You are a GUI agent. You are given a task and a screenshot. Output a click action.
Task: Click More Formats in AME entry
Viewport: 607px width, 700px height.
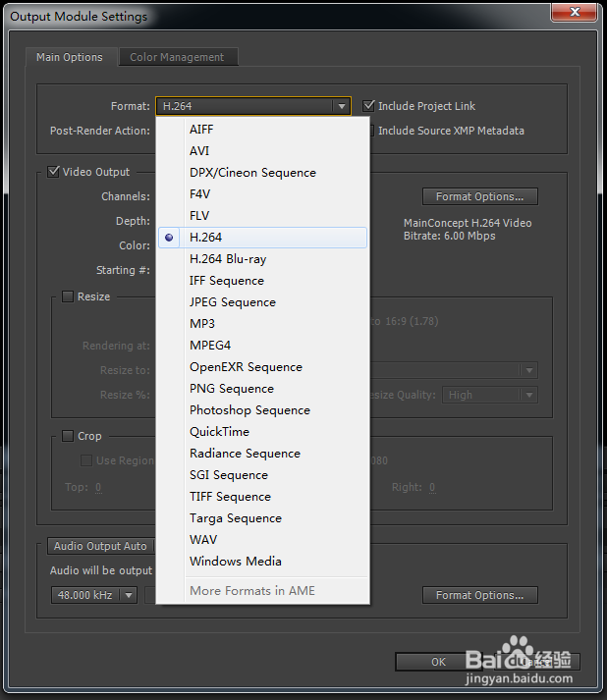(262, 591)
